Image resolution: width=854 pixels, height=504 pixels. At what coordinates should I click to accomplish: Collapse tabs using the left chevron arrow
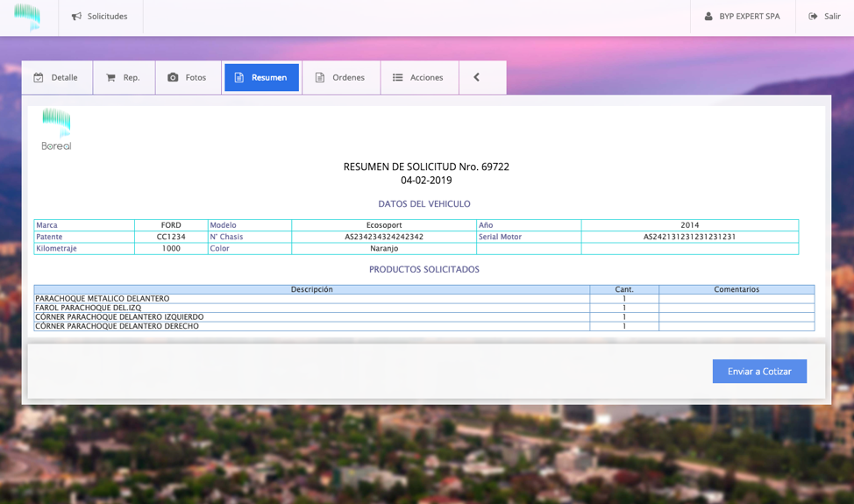(477, 77)
